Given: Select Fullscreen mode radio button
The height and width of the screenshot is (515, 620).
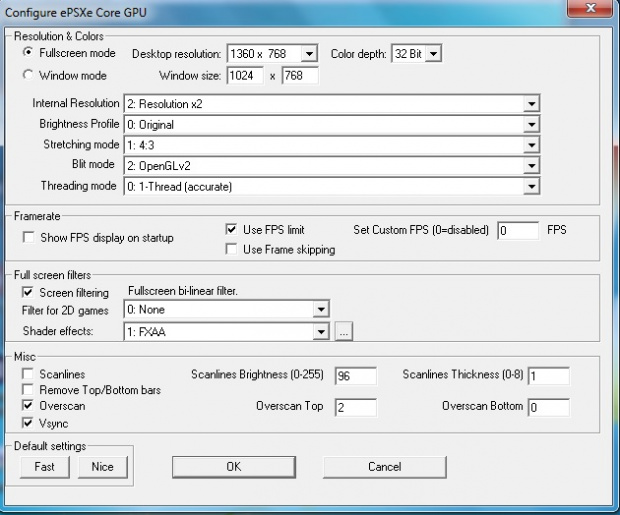Looking at the screenshot, I should tap(28, 52).
